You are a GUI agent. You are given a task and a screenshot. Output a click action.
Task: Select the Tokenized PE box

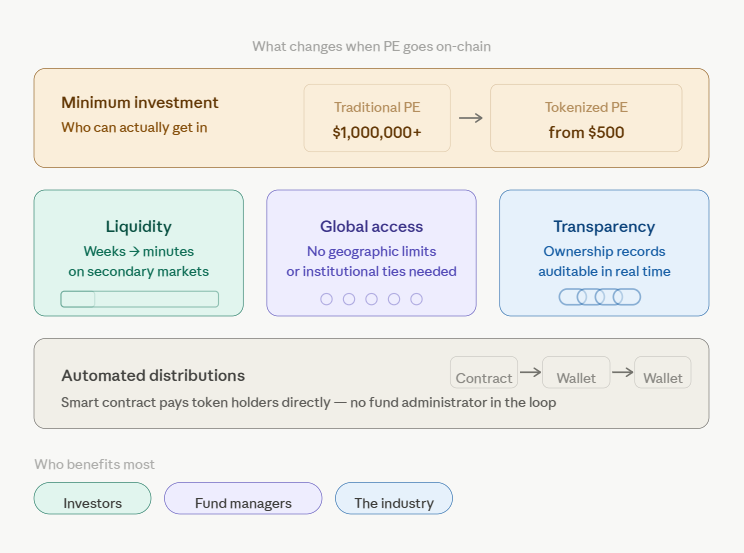click(586, 118)
